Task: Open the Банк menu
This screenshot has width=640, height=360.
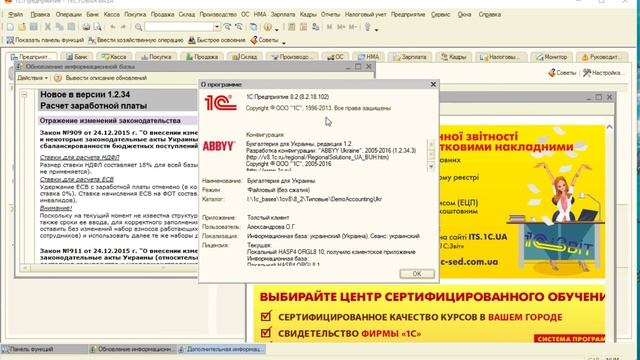Action: click(x=93, y=14)
